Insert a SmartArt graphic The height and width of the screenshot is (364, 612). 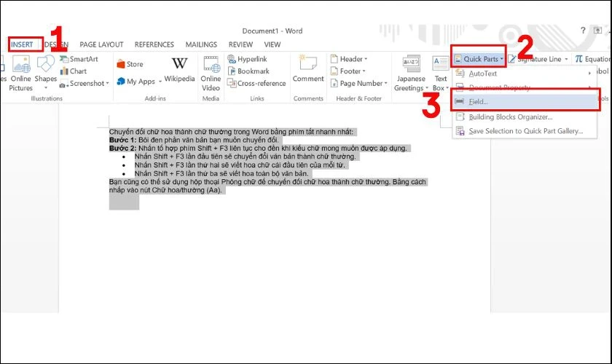click(79, 59)
